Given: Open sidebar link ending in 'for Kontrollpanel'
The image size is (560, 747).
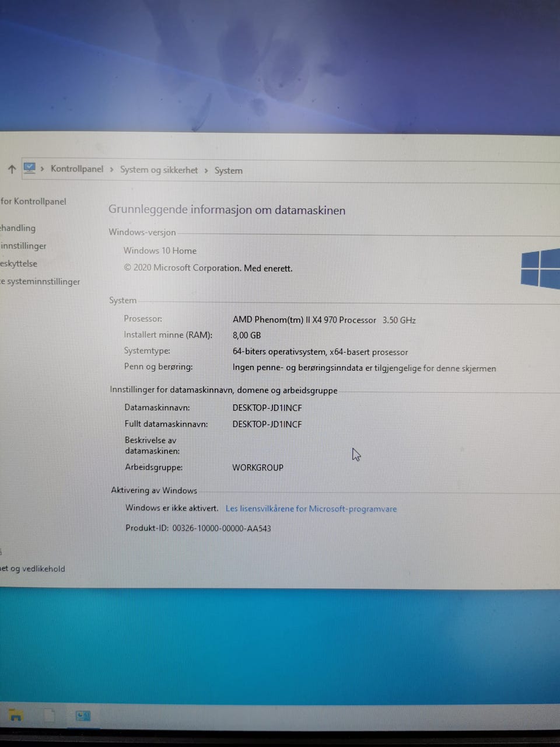Looking at the screenshot, I should click(33, 201).
